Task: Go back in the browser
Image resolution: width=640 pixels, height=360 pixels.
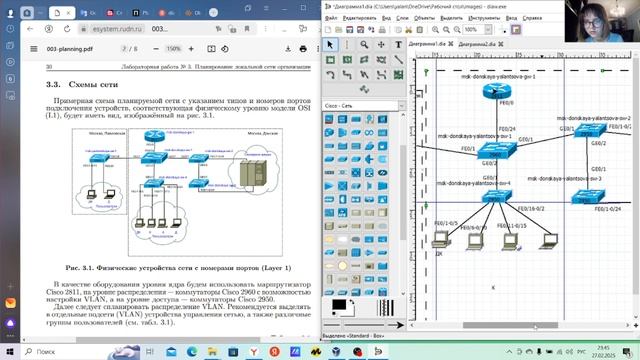Action: point(30,29)
